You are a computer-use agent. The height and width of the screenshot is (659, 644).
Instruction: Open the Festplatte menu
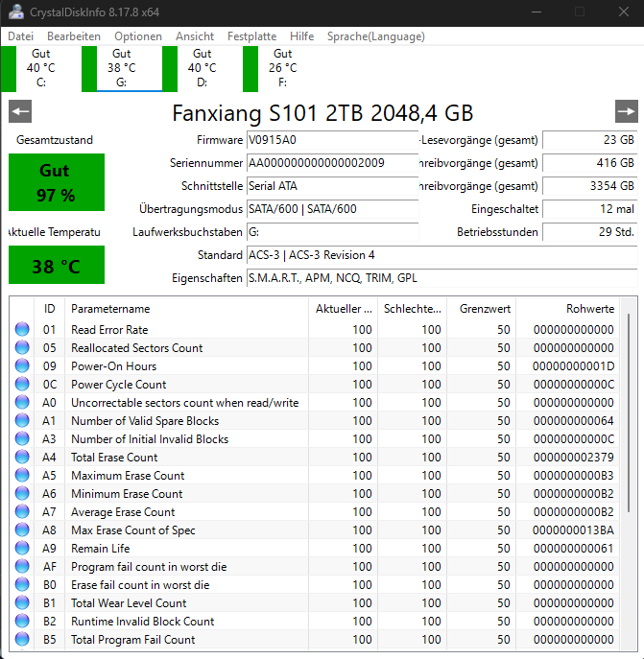click(252, 36)
